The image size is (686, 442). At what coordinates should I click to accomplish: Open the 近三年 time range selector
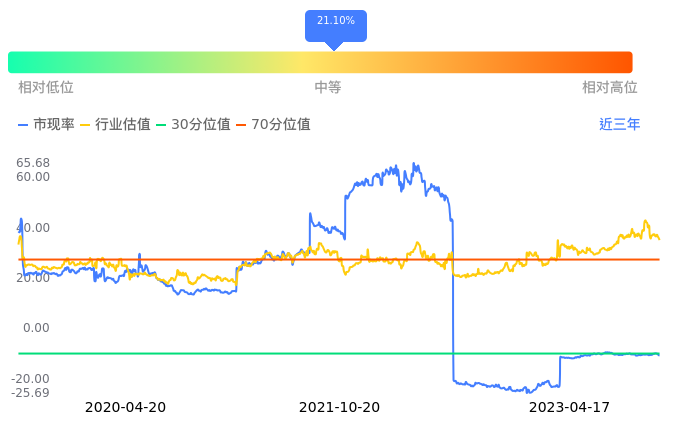(619, 125)
